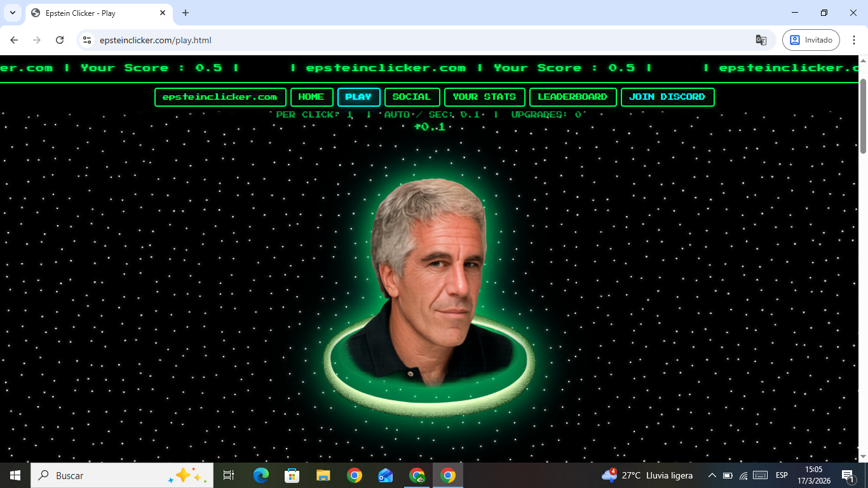Click the browser back arrow
Screen dimensions: 868x488
[14, 40]
